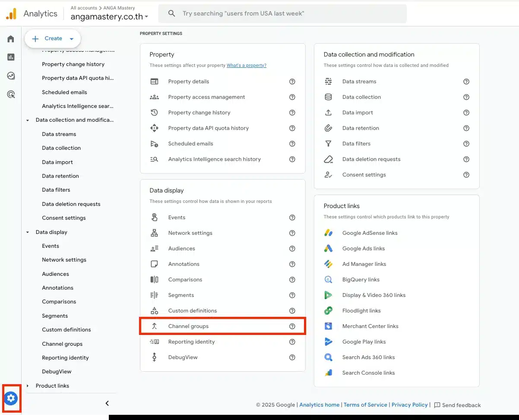Click help icon beside Data streams

[x=466, y=82]
